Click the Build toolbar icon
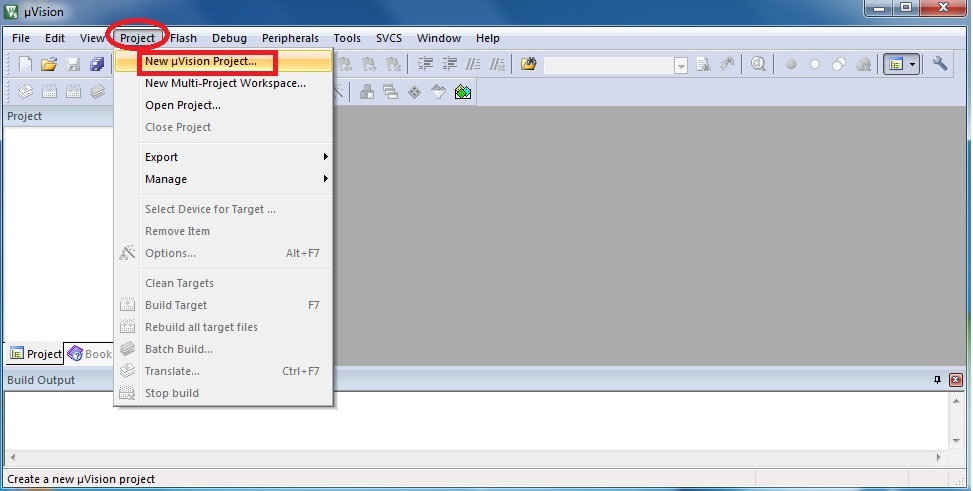 coord(49,92)
